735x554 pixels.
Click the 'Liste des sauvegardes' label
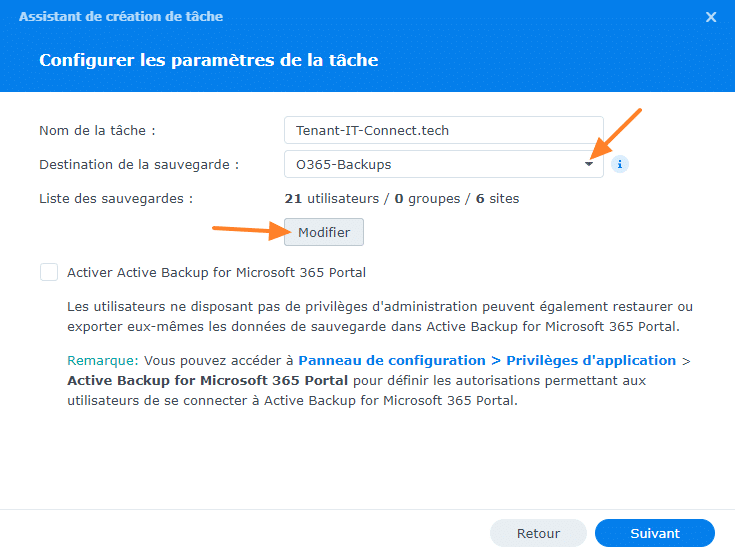115,199
